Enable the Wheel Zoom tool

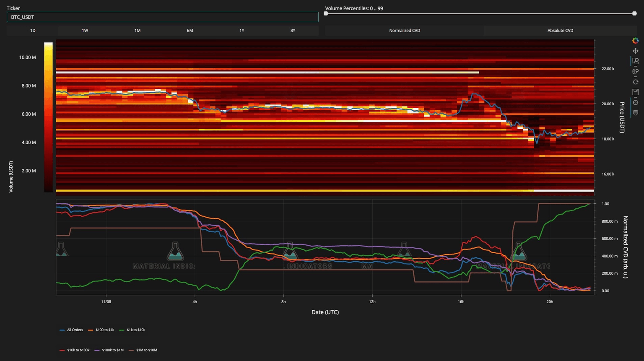pyautogui.click(x=635, y=71)
